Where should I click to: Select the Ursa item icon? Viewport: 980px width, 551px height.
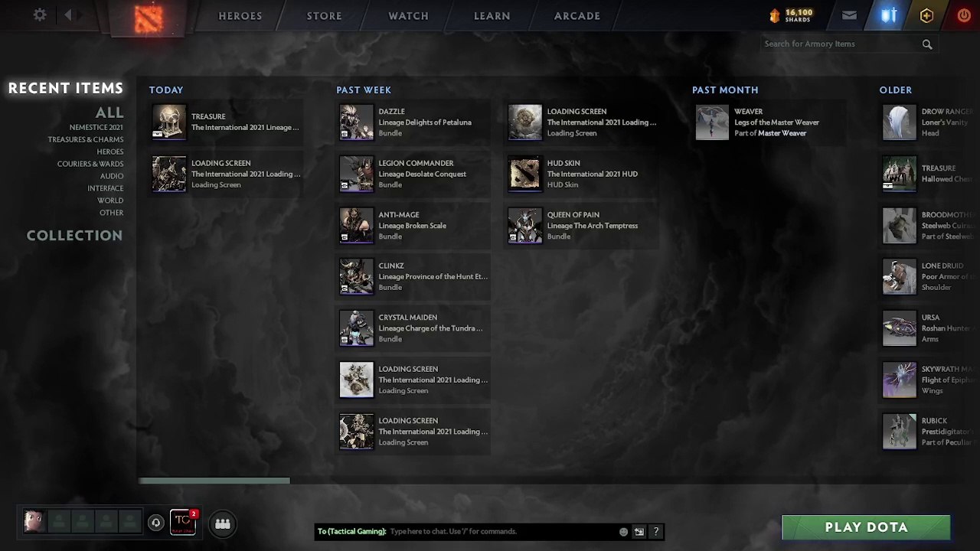point(900,328)
